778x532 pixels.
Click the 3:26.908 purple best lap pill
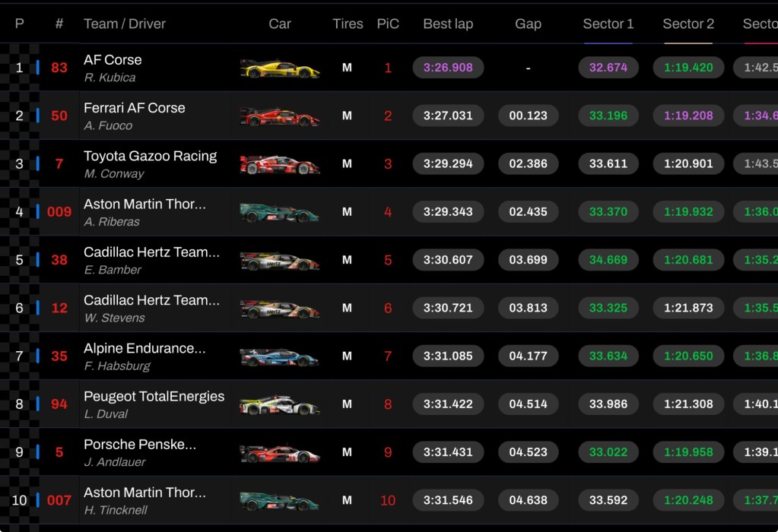click(448, 68)
